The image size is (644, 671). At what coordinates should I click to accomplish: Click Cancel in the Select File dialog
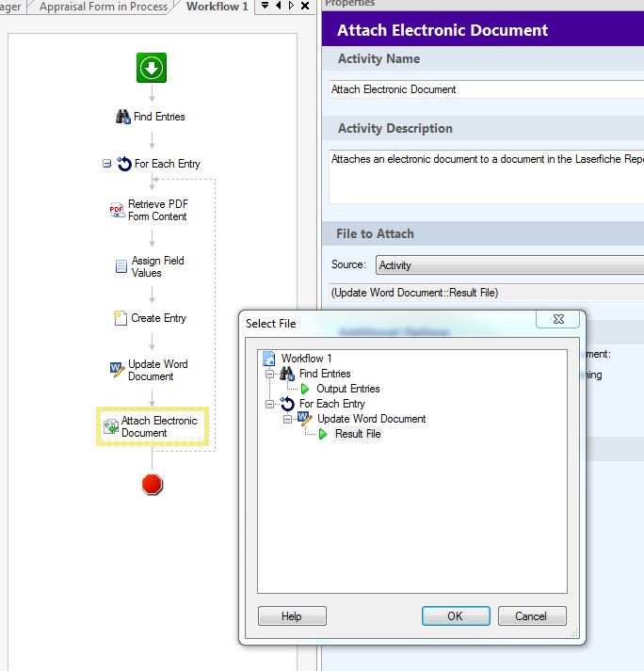[x=531, y=616]
